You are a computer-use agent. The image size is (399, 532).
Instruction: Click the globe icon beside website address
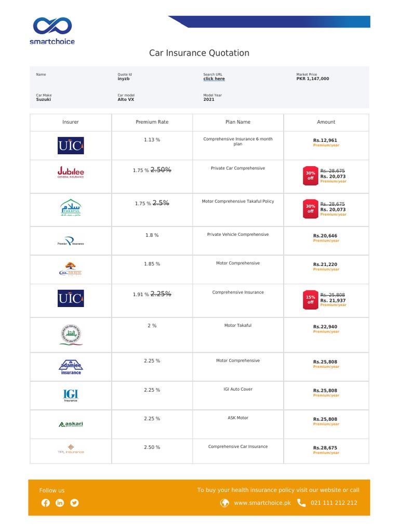coord(224,502)
